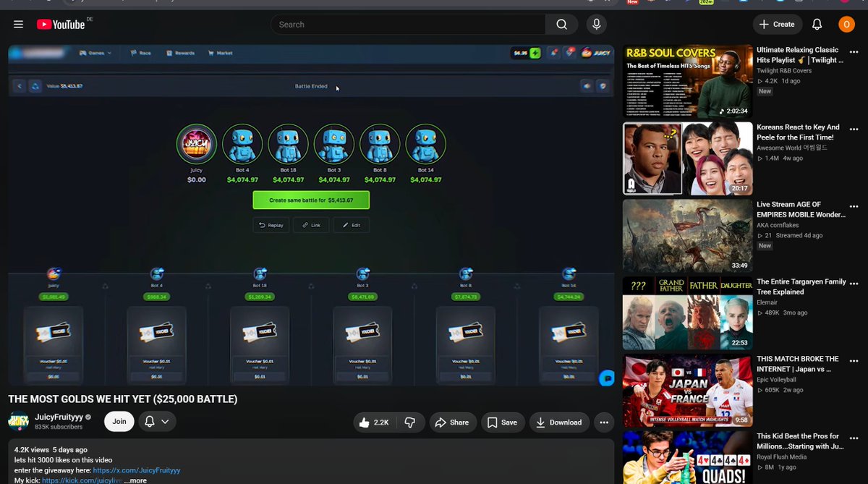Click the back arrow beside Value in video
The image size is (868, 484).
tap(20, 86)
